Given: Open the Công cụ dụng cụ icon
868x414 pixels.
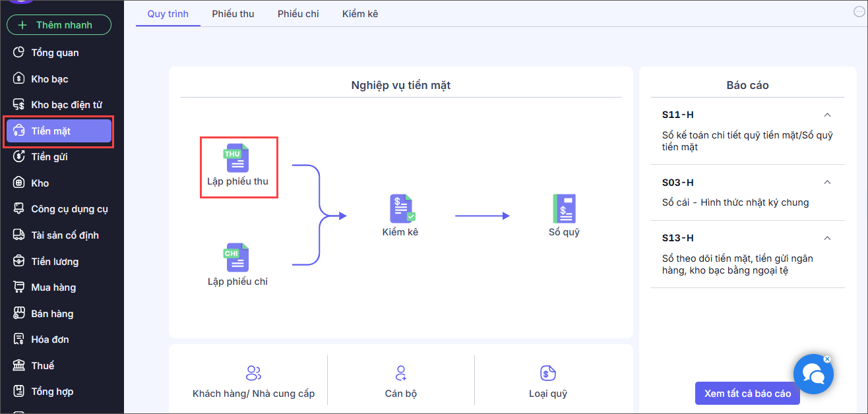Looking at the screenshot, I should [x=19, y=209].
